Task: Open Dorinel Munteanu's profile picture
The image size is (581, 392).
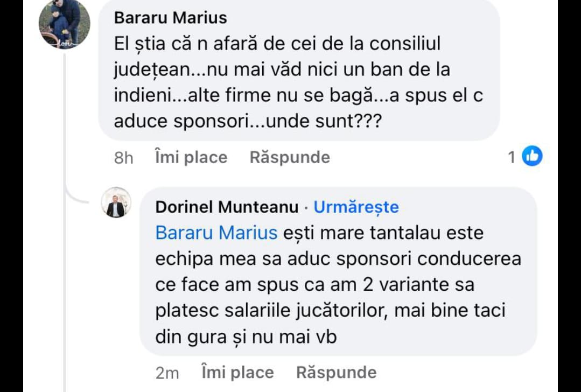Action: [x=116, y=204]
